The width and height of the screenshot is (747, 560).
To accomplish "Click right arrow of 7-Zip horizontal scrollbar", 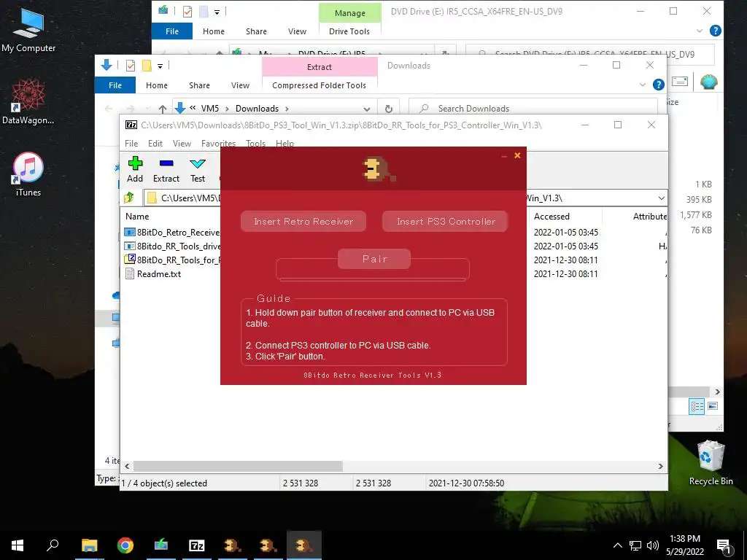I will click(x=661, y=466).
